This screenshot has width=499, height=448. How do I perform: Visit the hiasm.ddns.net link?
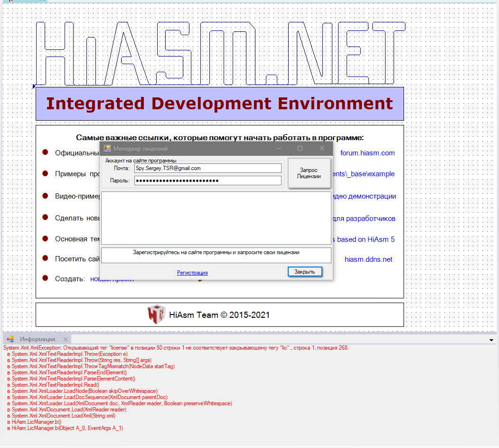[x=368, y=259]
